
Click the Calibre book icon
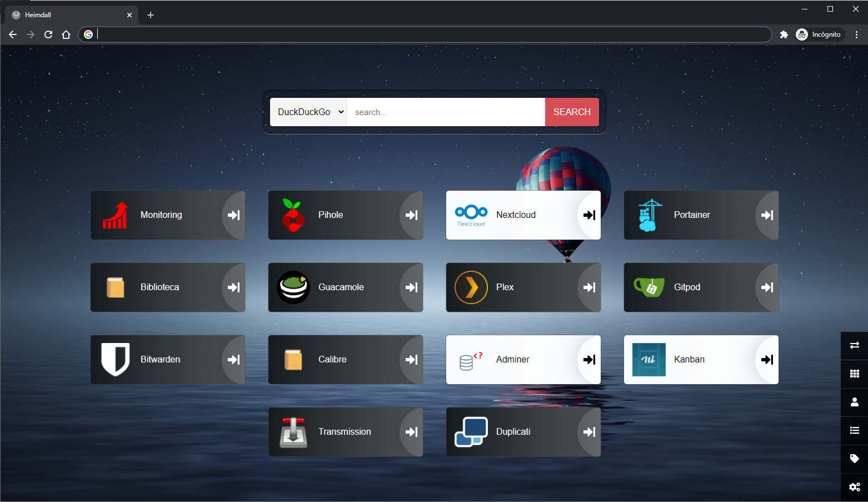pos(293,360)
